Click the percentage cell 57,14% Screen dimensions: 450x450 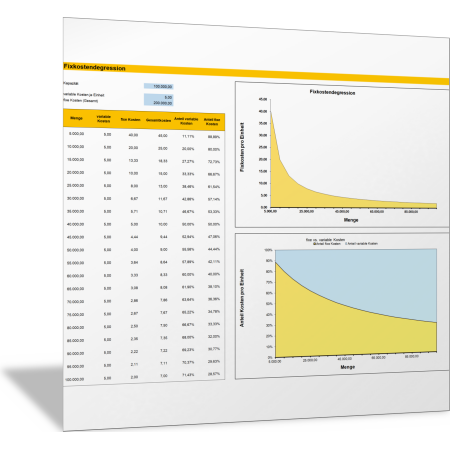(214, 199)
